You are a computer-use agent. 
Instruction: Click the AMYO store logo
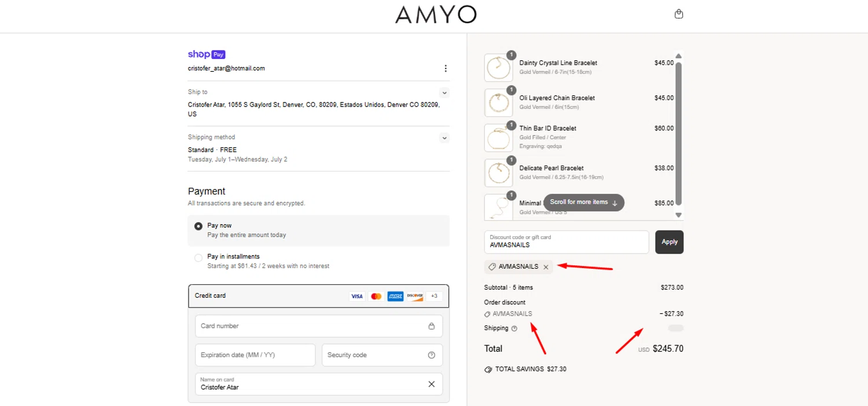436,14
